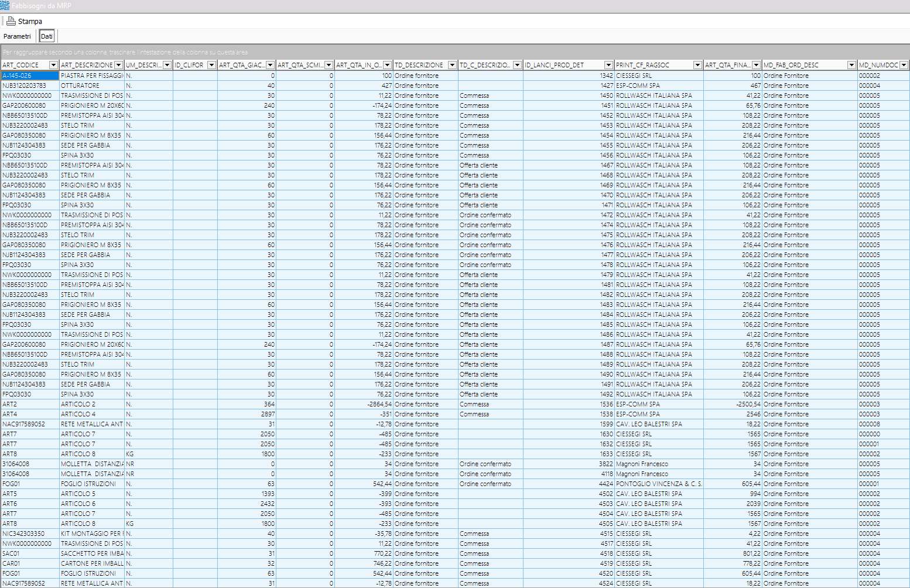Click the ID_LANCI value 1342
Viewport: 910px width, 588px height.
[569, 76]
